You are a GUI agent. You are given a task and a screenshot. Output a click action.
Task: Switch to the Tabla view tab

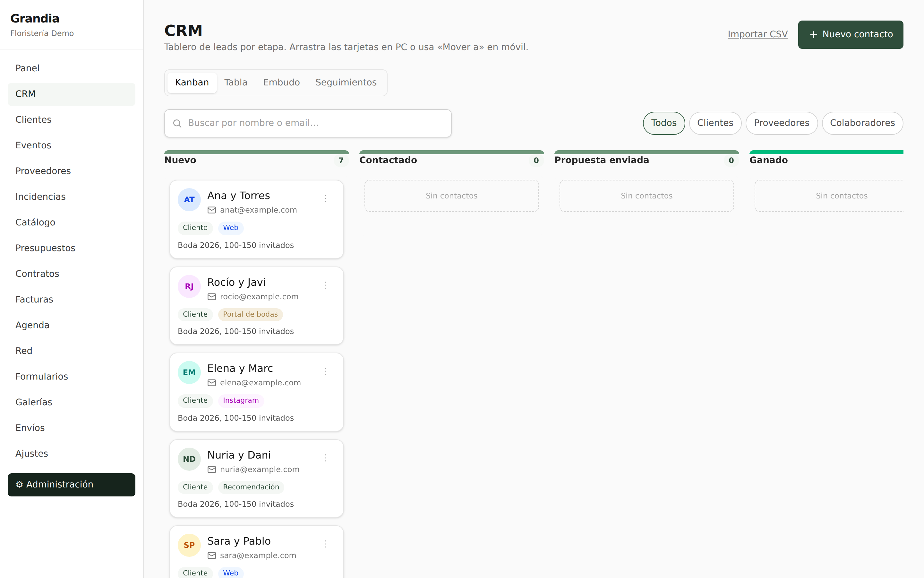coord(235,83)
